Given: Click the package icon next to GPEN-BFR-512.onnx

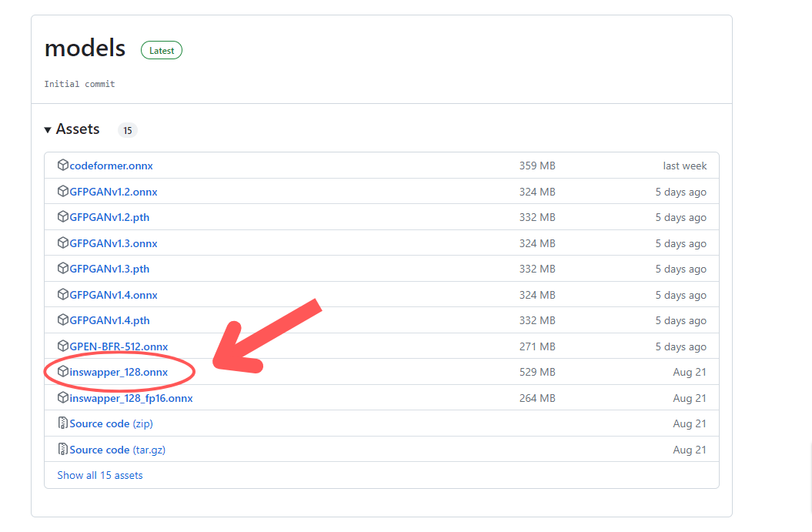Looking at the screenshot, I should [63, 346].
